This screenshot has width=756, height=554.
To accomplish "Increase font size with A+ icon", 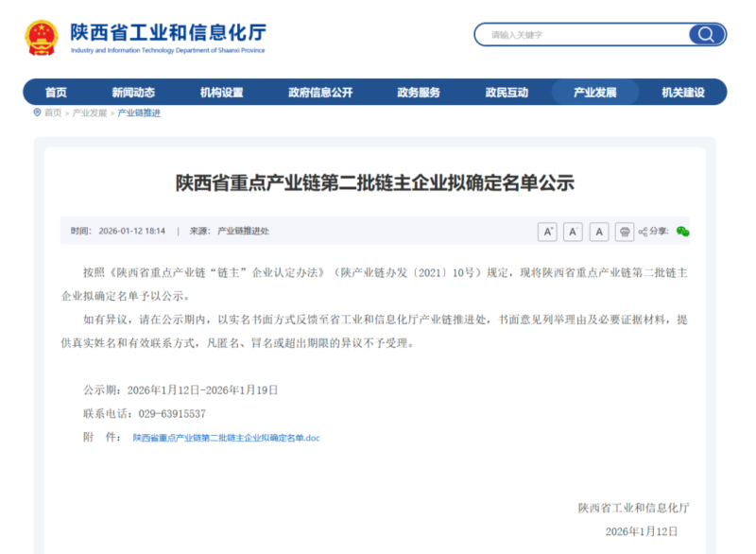I will [x=547, y=232].
